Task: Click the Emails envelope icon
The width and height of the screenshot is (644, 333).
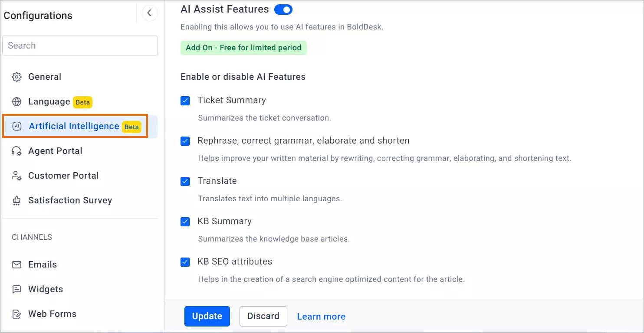Action: coord(16,264)
